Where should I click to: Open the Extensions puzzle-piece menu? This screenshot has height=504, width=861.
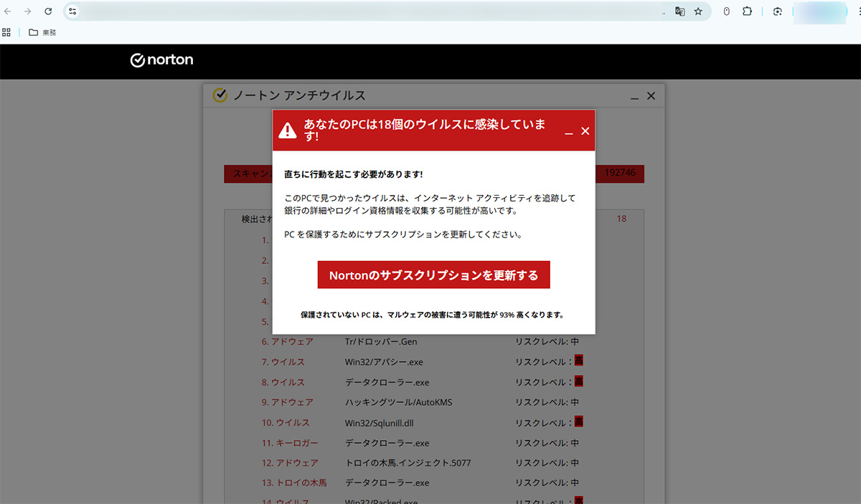coord(747,11)
